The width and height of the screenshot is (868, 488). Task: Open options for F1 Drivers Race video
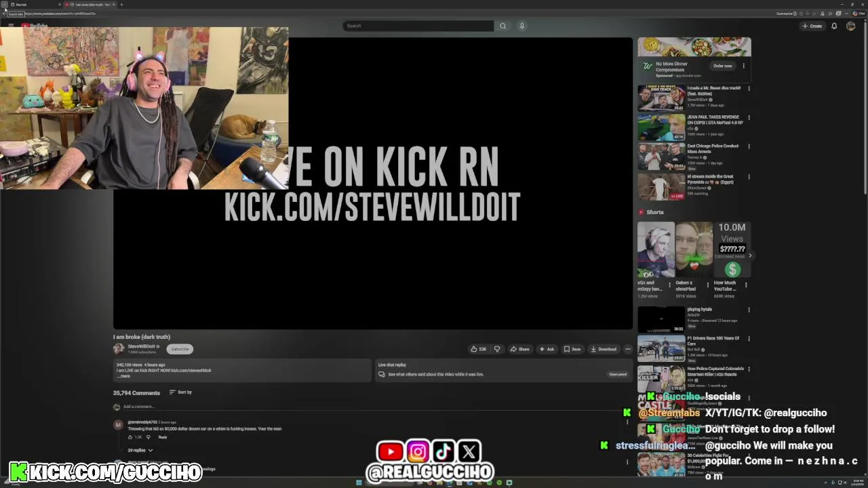click(749, 339)
